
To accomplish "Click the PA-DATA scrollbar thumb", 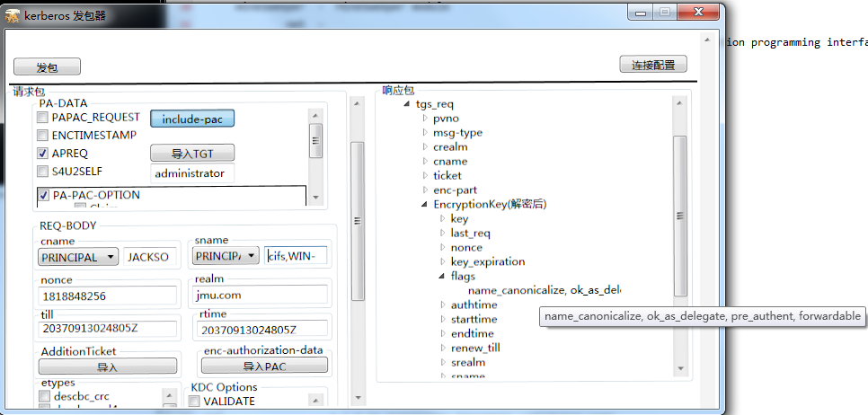I will pos(315,140).
